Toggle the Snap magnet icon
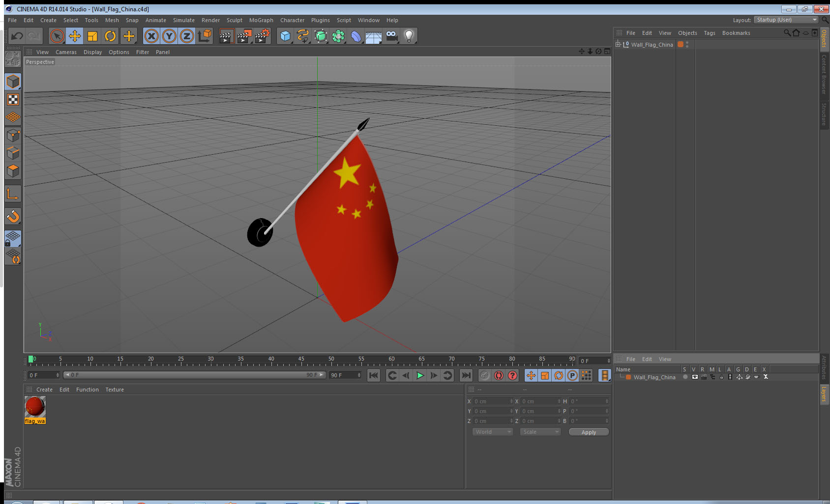830x504 pixels. pyautogui.click(x=13, y=216)
